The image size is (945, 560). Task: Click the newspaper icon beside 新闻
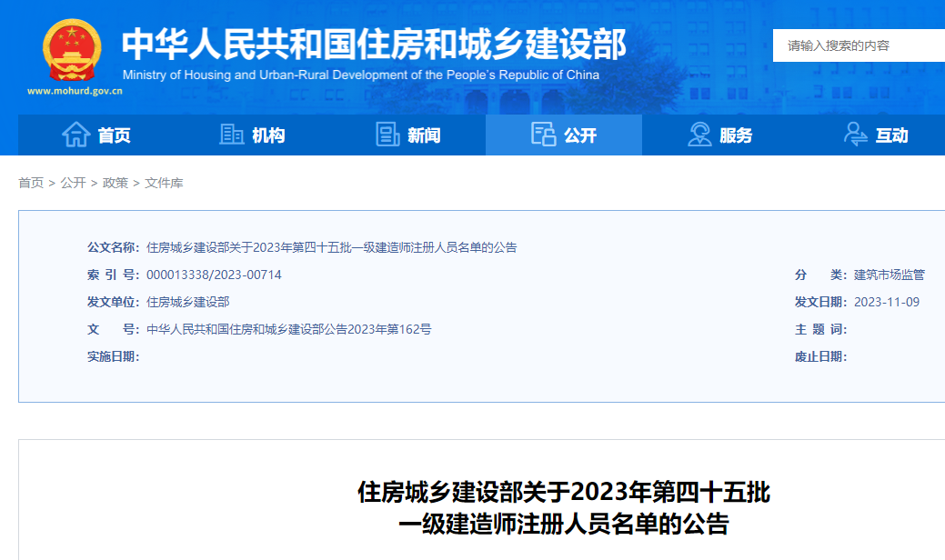pos(387,135)
